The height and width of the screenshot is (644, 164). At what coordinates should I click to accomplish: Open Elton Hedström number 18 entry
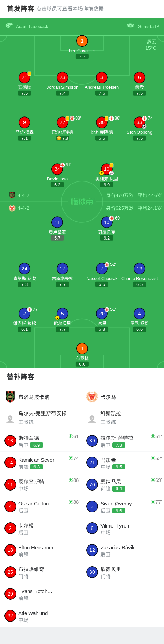pos(41,550)
